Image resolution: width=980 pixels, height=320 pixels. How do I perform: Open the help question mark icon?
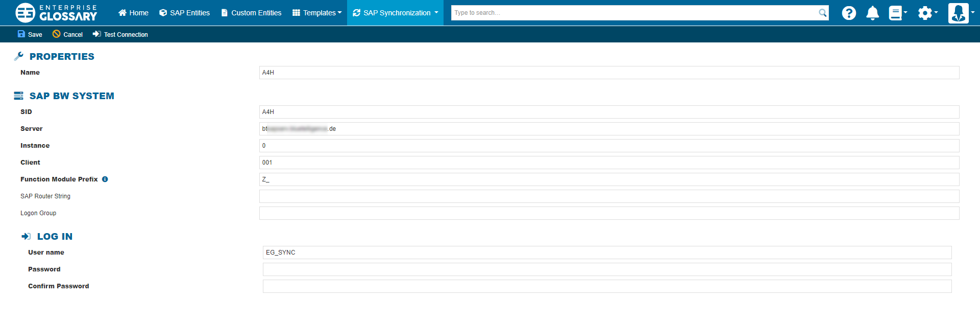(x=849, y=13)
